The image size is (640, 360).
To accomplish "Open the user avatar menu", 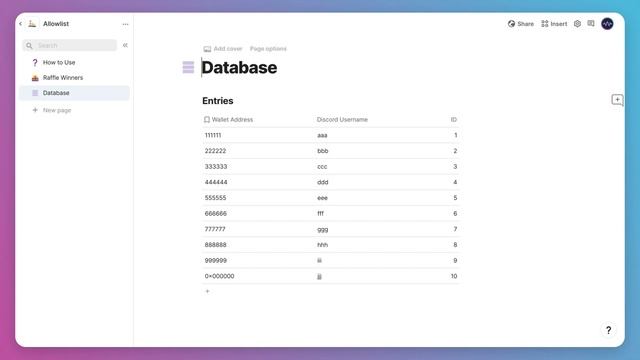I will (x=607, y=24).
